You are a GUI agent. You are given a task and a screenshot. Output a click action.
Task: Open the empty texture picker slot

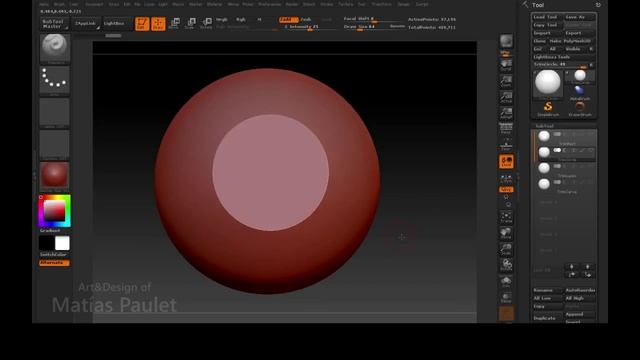(55, 144)
